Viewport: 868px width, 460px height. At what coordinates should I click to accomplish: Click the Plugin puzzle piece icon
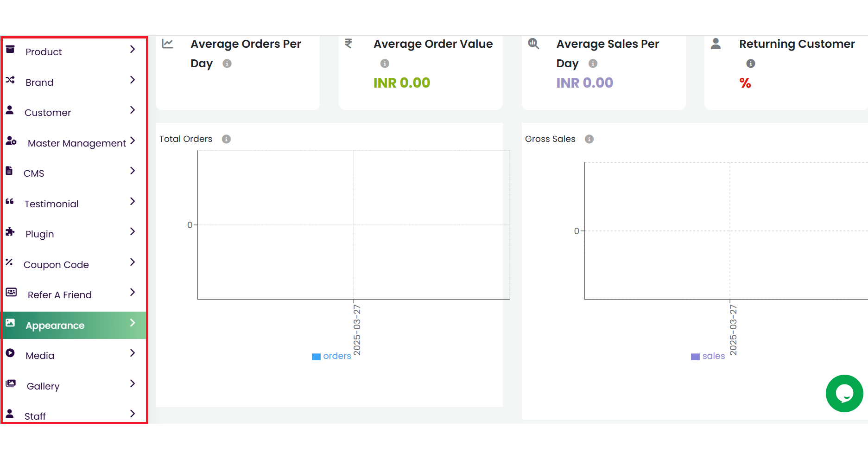coord(10,232)
